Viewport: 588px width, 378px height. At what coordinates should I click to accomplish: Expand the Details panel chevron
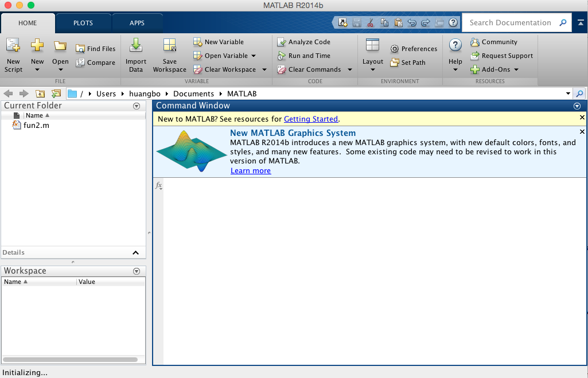pos(136,253)
